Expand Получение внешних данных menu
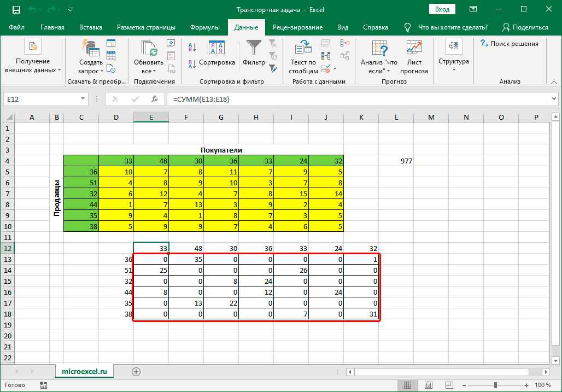Screen dimensions: 562x392 33,56
